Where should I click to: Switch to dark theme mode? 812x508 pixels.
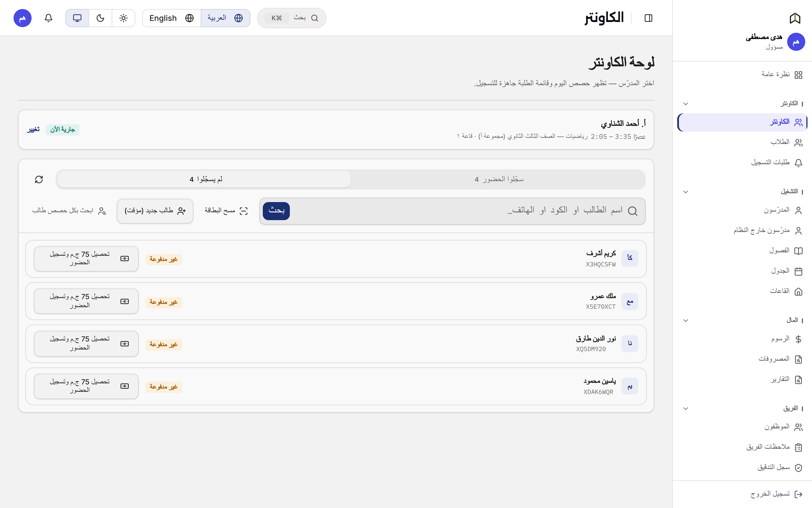pyautogui.click(x=100, y=18)
